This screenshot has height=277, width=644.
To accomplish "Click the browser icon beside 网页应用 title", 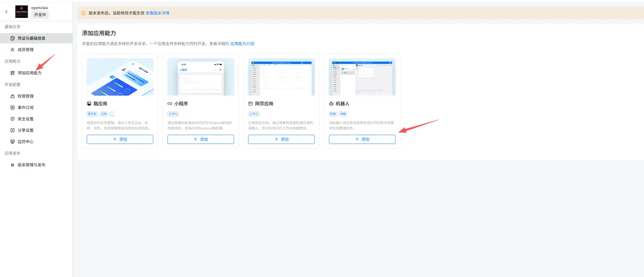I will tap(250, 103).
